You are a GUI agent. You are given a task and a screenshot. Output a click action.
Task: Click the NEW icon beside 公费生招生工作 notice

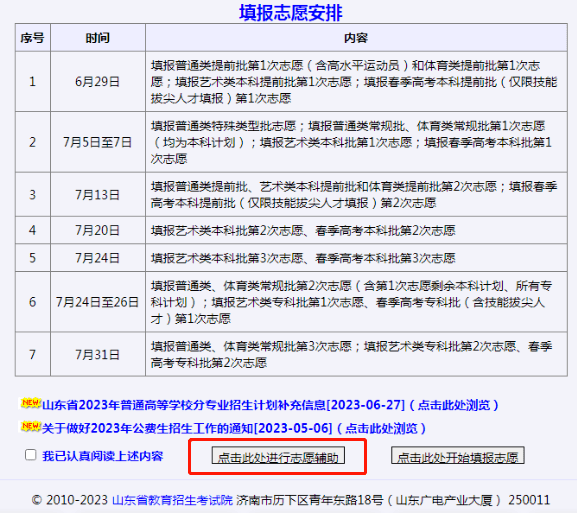pyautogui.click(x=31, y=426)
